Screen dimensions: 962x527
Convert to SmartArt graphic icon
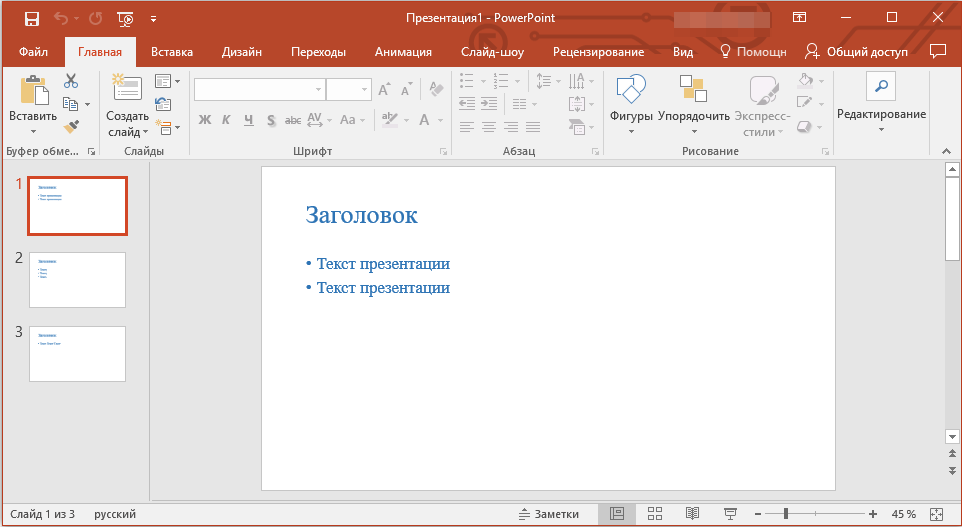tap(581, 127)
